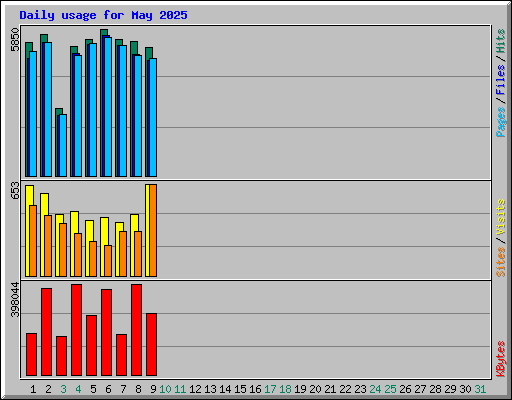Click green day label 3

63,389
